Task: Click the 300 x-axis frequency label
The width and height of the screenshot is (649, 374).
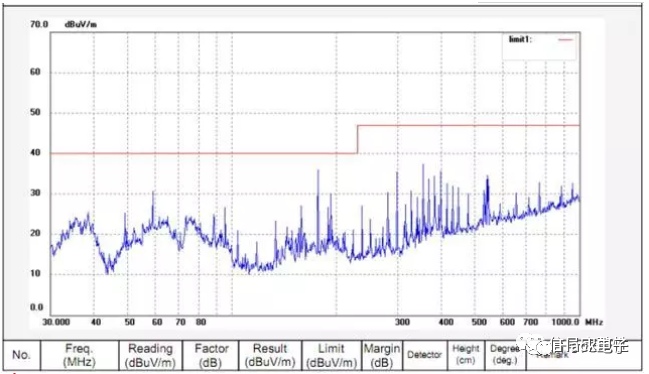Action: (x=402, y=322)
